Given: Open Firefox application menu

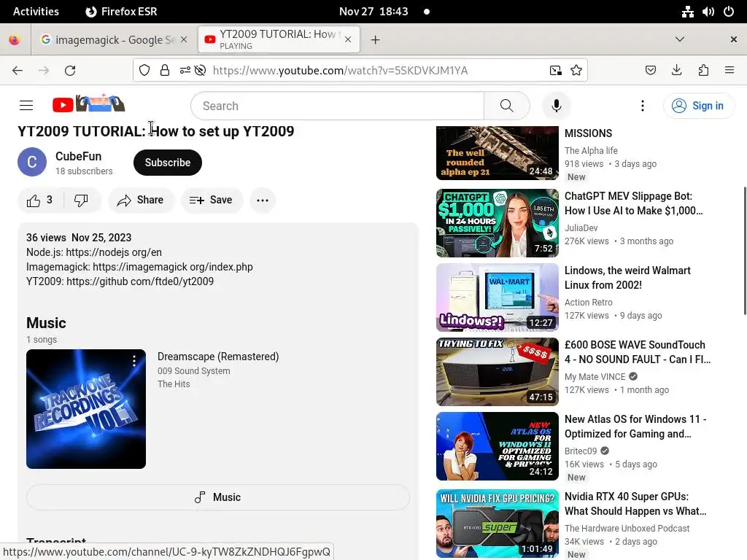Looking at the screenshot, I should 729,71.
